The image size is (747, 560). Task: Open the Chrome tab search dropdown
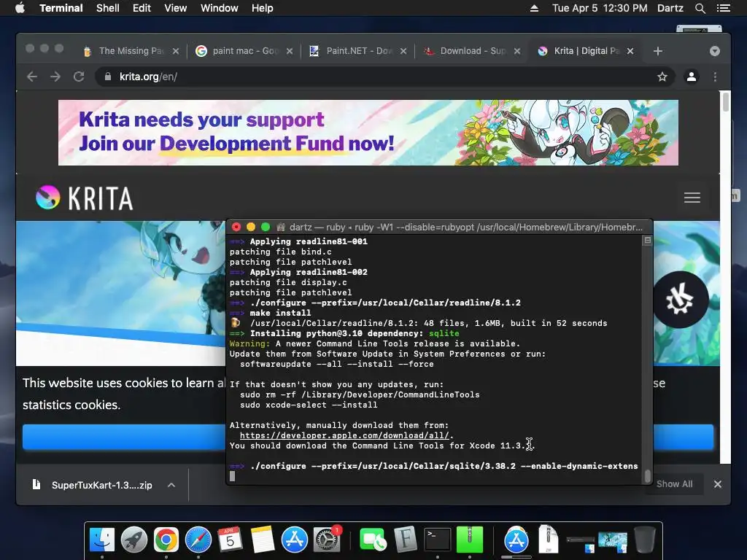(x=715, y=51)
